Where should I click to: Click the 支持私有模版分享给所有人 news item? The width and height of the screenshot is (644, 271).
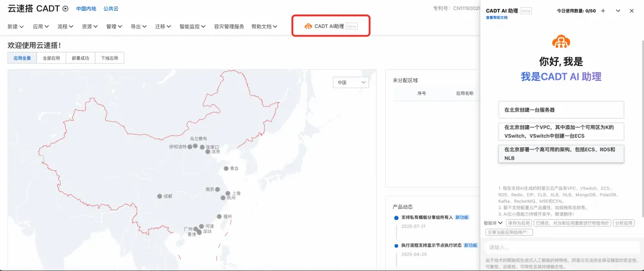point(427,217)
